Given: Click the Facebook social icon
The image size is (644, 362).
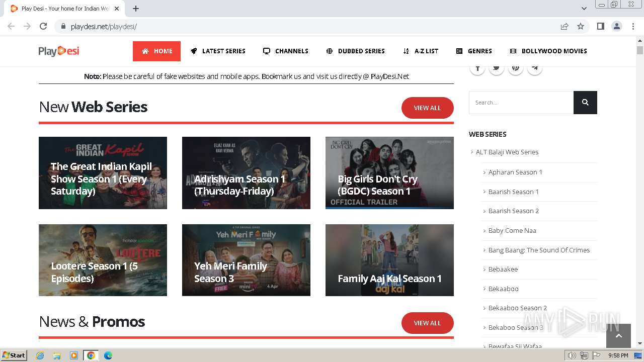Looking at the screenshot, I should 477,68.
